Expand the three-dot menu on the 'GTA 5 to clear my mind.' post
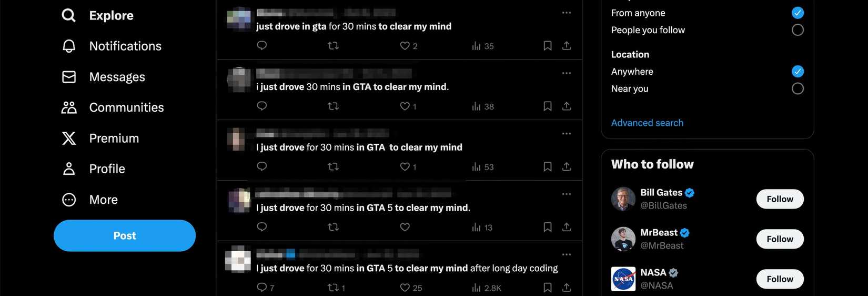 tap(567, 194)
